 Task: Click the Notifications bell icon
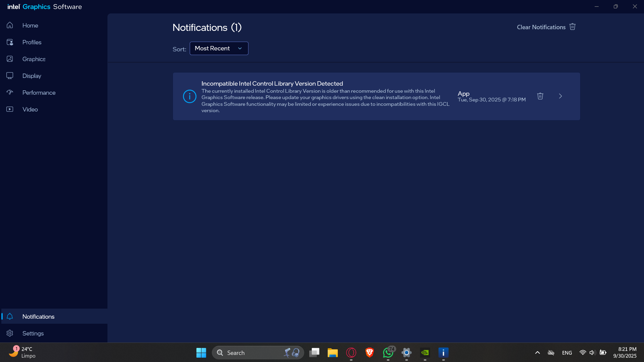[x=10, y=316]
